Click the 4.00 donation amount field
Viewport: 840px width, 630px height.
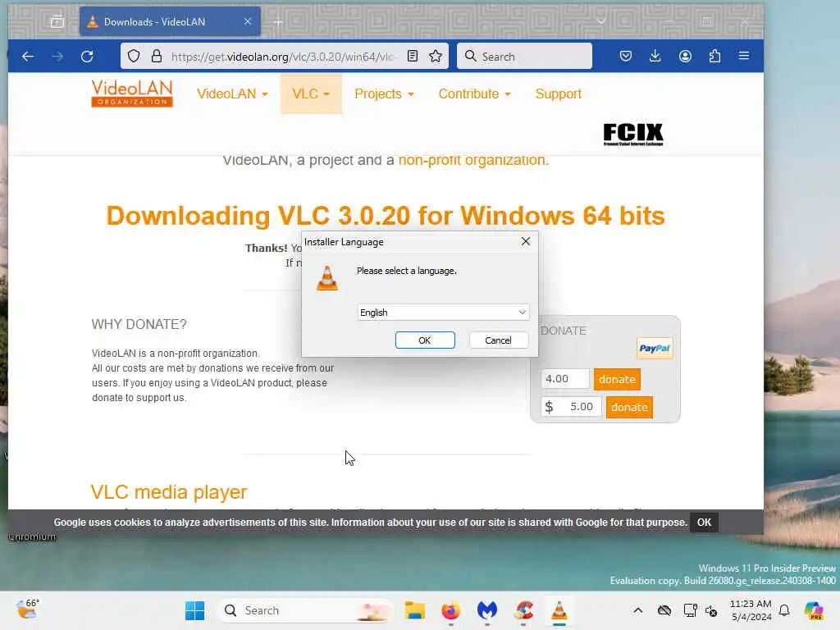click(x=564, y=379)
